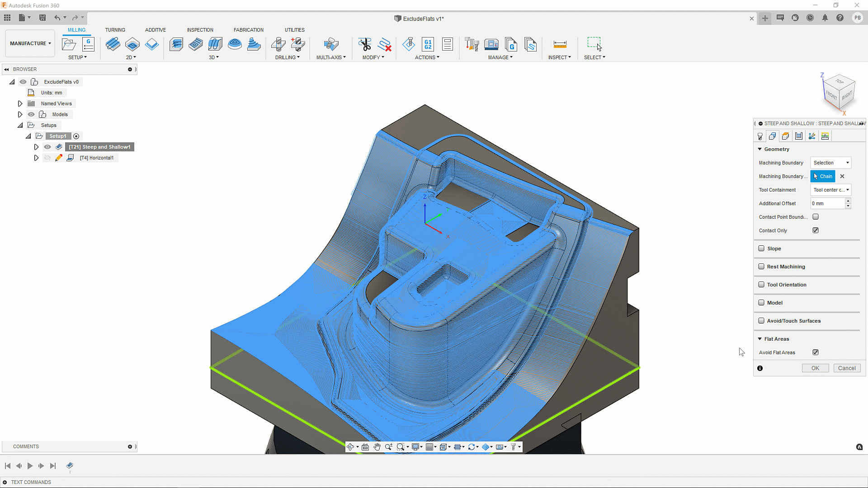Select the Tool tab in Steep and Shallow dialog
Image resolution: width=868 pixels, height=488 pixels.
tap(760, 136)
